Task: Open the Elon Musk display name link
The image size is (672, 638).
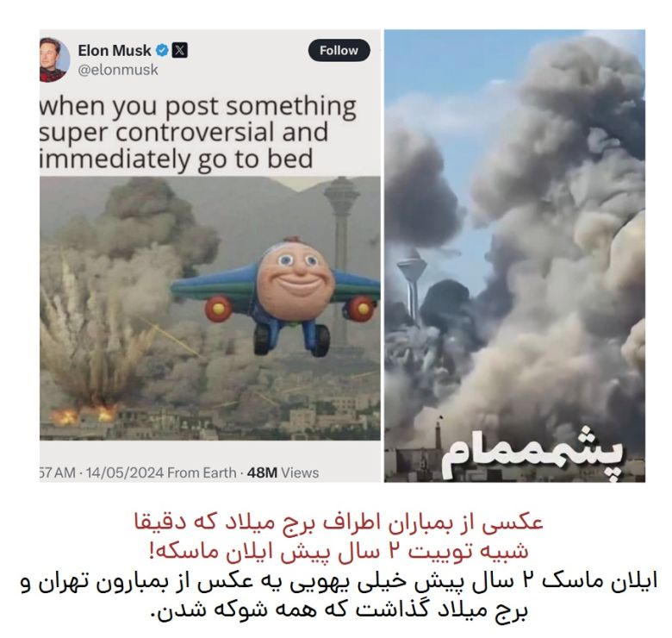Action: 115,51
